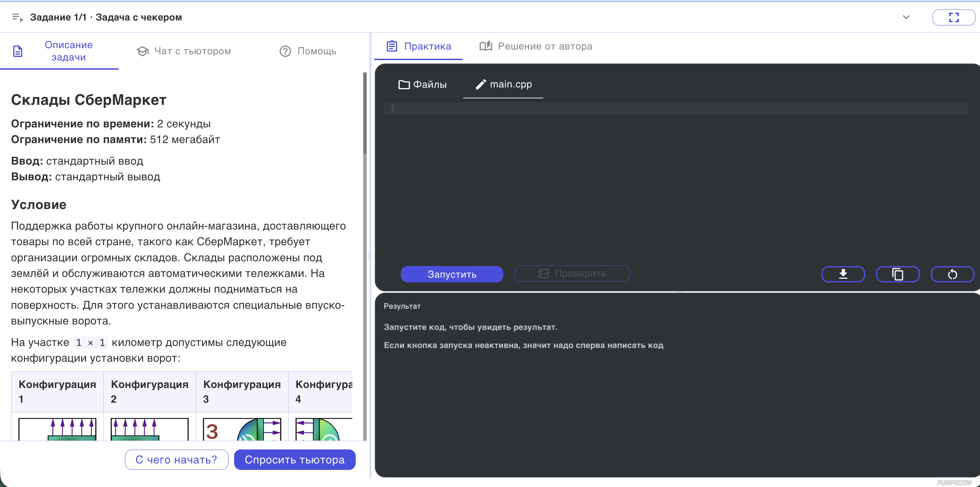The image size is (980, 487).
Task: Expand the task header chevron
Action: click(906, 17)
